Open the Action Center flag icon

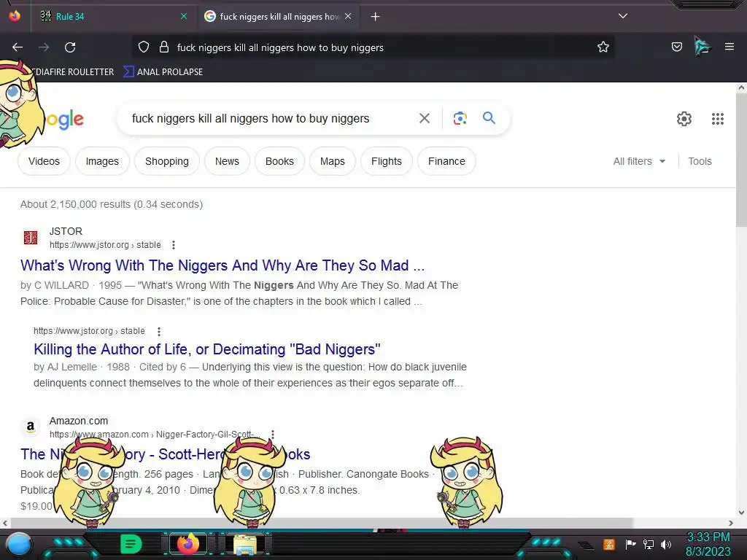click(630, 544)
